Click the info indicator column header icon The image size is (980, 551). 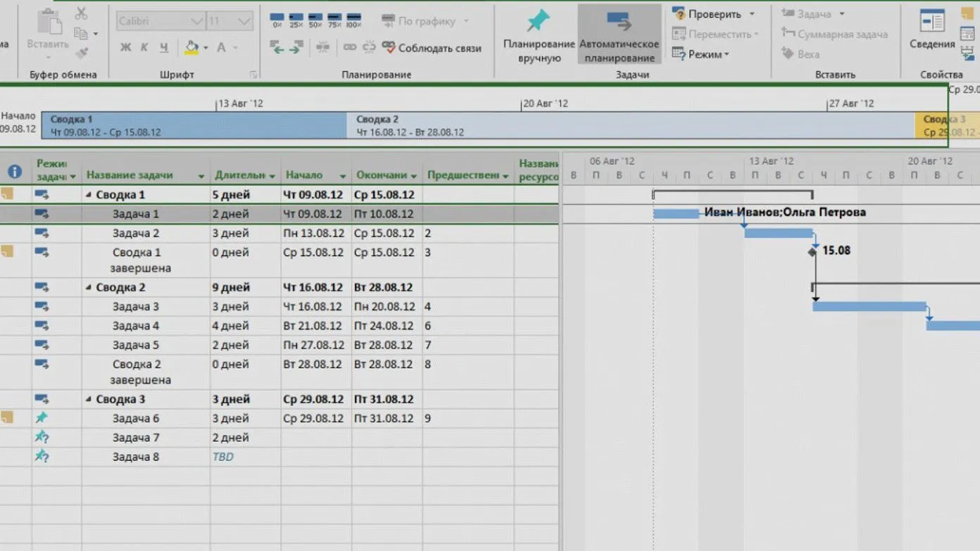click(x=15, y=171)
